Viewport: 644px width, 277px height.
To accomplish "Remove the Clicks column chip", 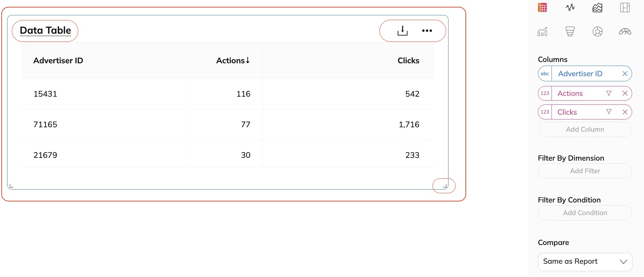I will click(x=625, y=112).
